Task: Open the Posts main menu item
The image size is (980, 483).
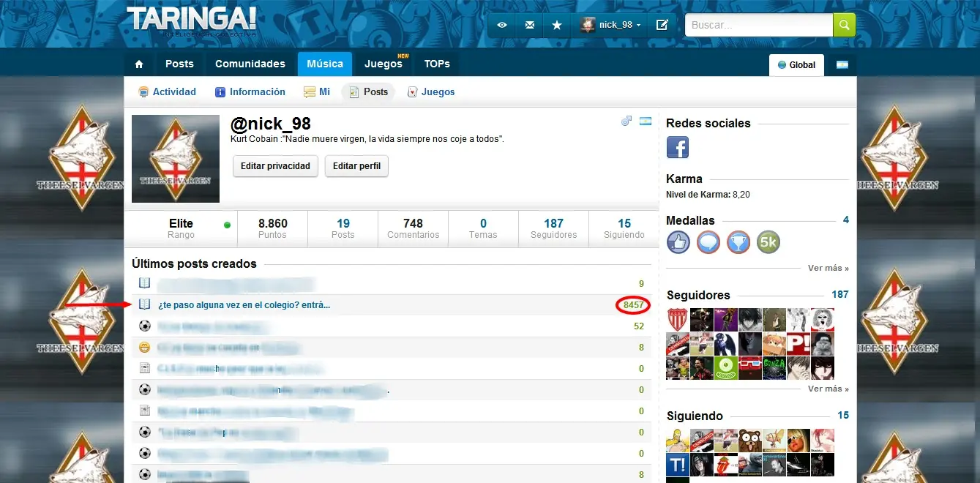Action: coord(179,64)
